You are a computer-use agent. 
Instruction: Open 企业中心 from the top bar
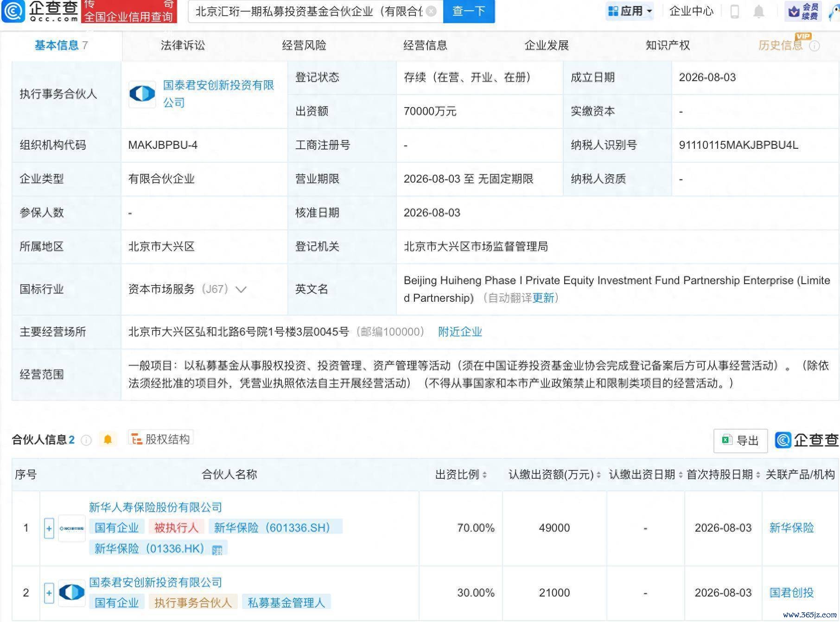coord(691,11)
